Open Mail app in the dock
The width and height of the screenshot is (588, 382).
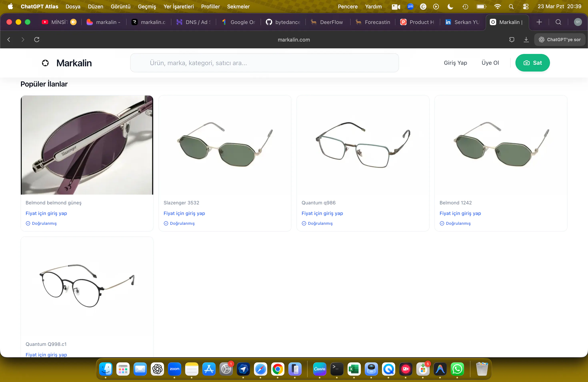tap(140, 369)
